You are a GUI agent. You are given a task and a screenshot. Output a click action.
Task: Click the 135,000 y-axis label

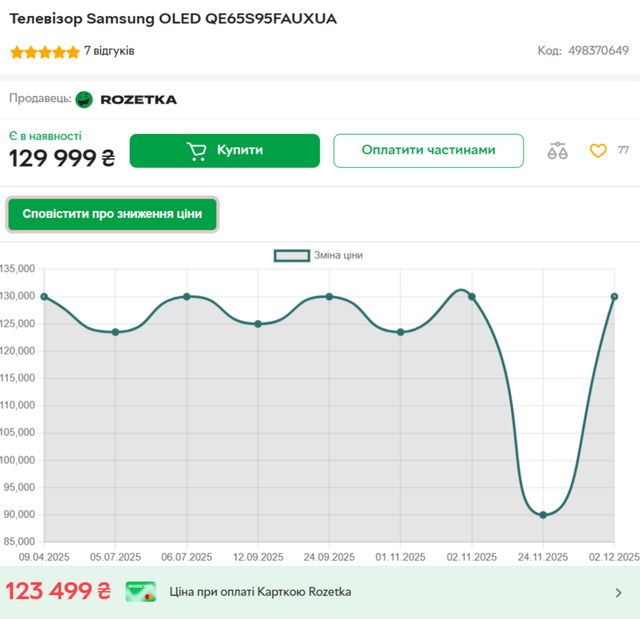[18, 269]
